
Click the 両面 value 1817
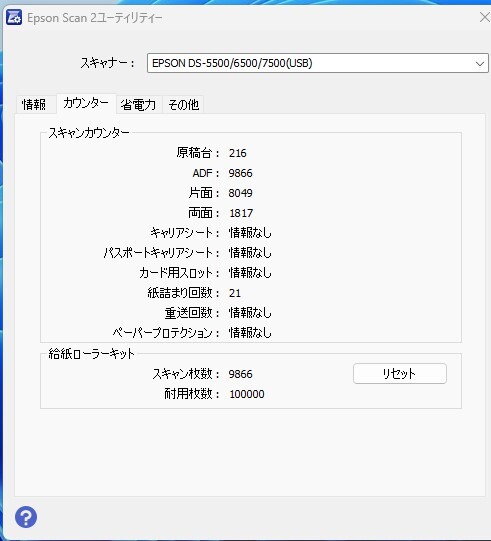[241, 213]
